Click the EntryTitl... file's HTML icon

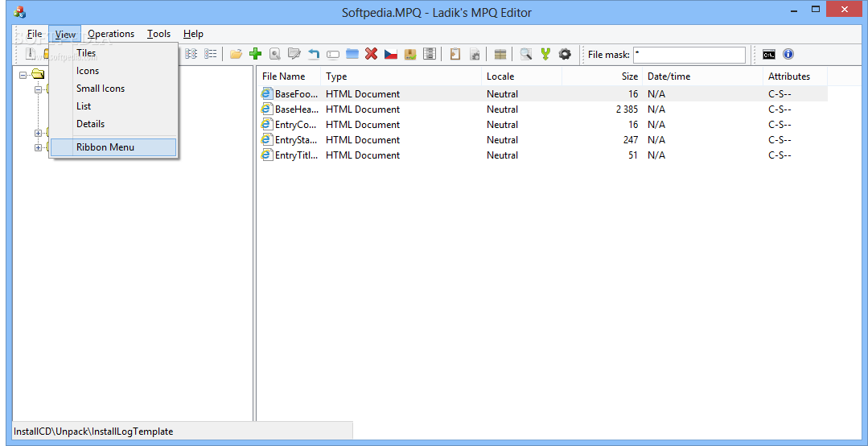(x=267, y=155)
